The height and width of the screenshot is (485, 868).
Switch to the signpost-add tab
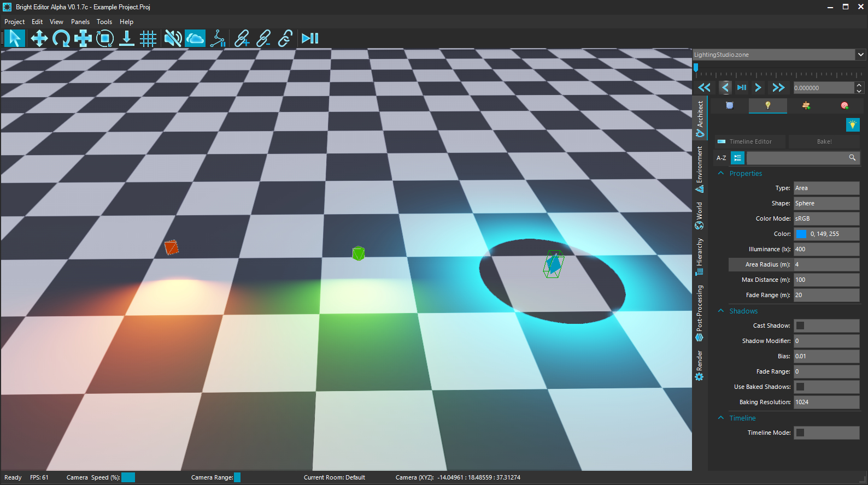[x=806, y=105]
